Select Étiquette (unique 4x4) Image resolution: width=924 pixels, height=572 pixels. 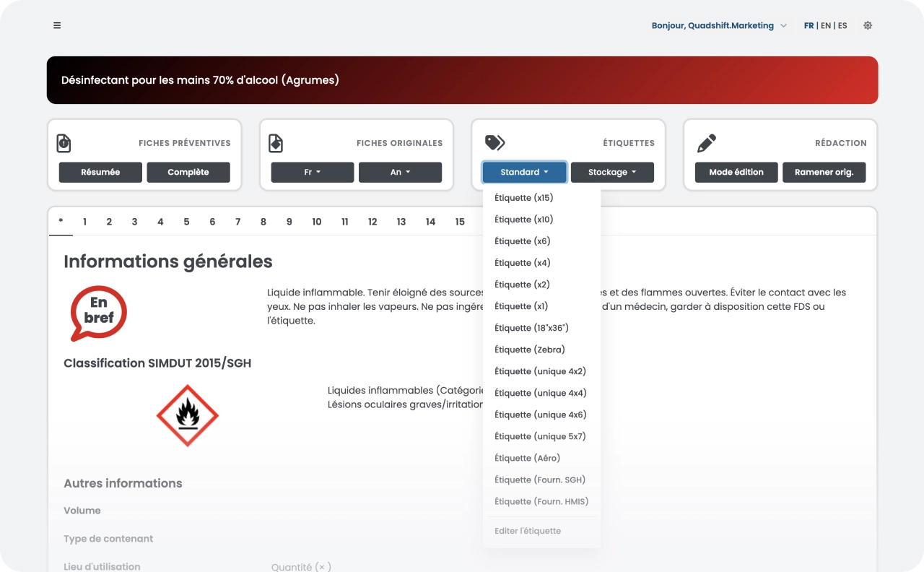pos(541,393)
